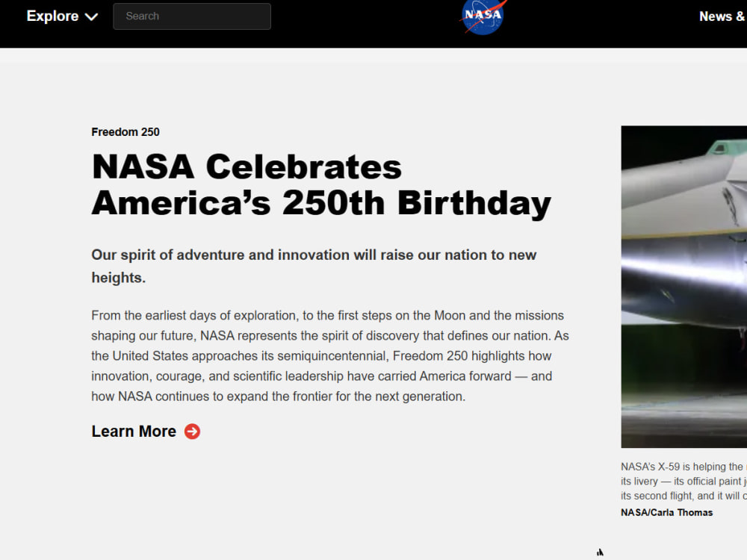Click the paragraph starting 'From the earliest days'

pos(330,355)
